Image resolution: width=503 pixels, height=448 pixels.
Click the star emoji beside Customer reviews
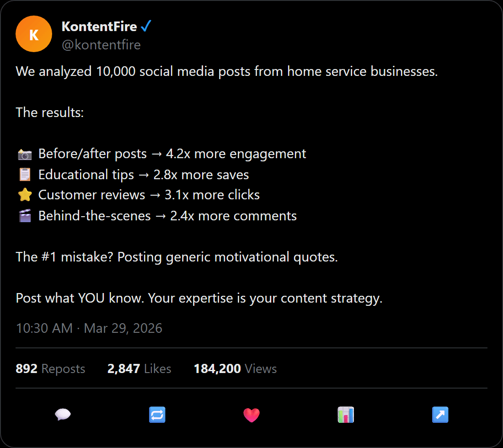click(25, 195)
